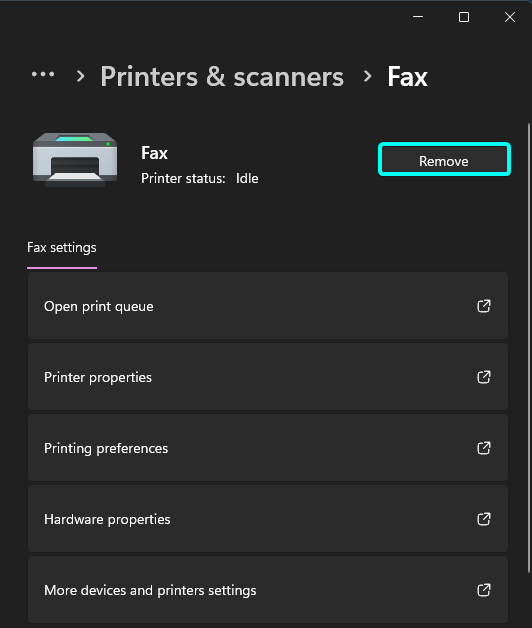Click Printer properties open-in-new-window icon
Screen dimensions: 532x628
click(484, 377)
